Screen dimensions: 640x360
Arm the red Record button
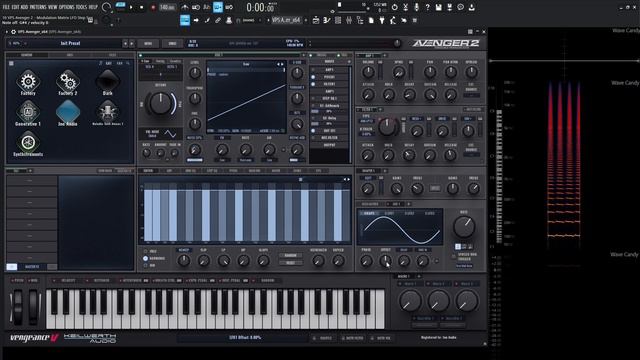pos(153,7)
